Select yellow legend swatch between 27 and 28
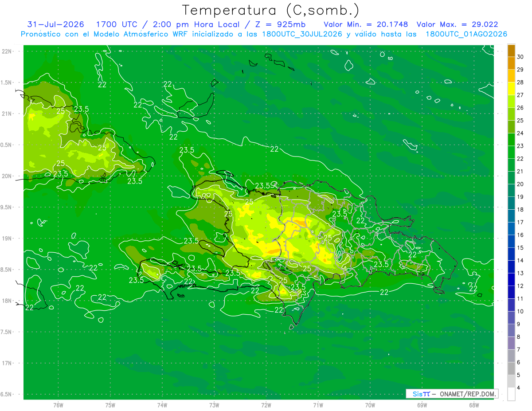This screenshot has width=532, height=411. 511,89
